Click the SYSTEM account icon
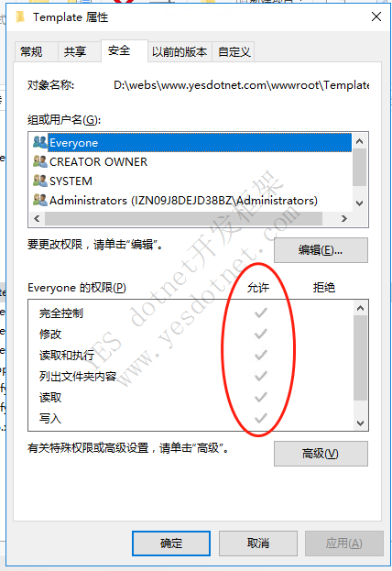The image size is (392, 571). pyautogui.click(x=40, y=181)
